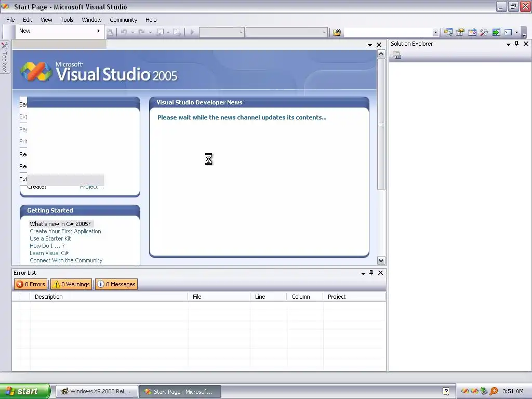The image size is (532, 399).
Task: Click the Navigate Backward icon
Action: click(x=160, y=32)
